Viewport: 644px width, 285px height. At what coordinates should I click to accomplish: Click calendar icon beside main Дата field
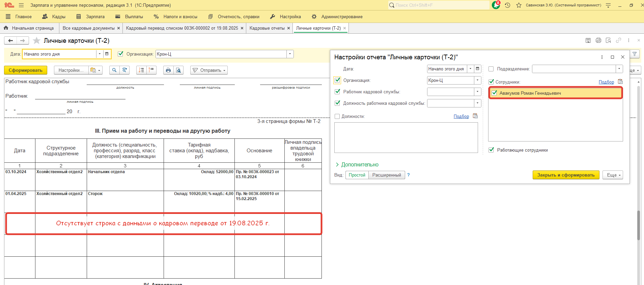point(107,54)
